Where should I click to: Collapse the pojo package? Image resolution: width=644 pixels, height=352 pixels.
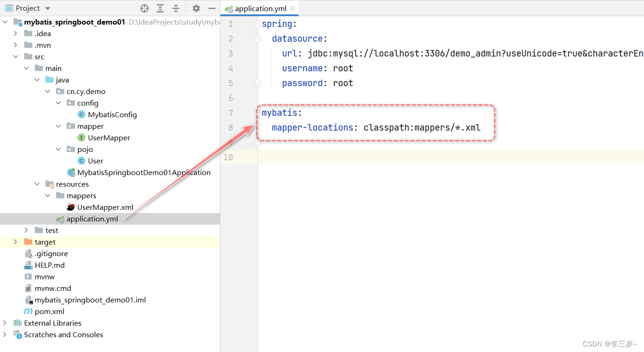pyautogui.click(x=58, y=149)
